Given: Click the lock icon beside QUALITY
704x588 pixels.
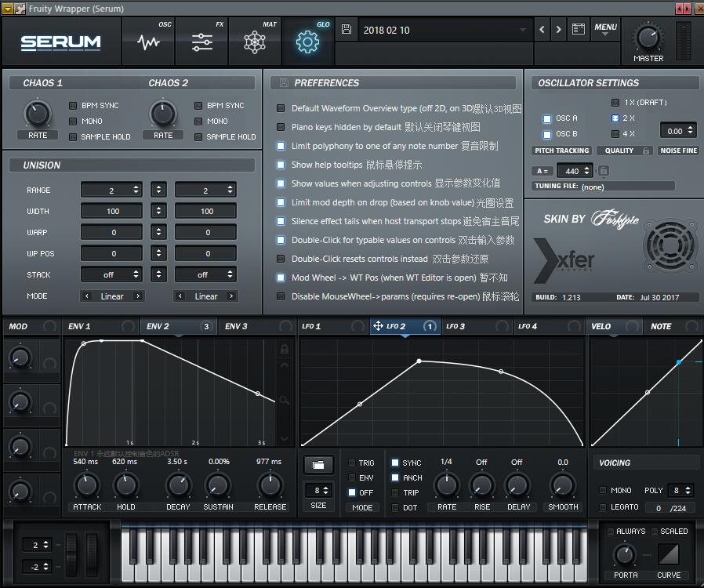Looking at the screenshot, I should pos(646,151).
